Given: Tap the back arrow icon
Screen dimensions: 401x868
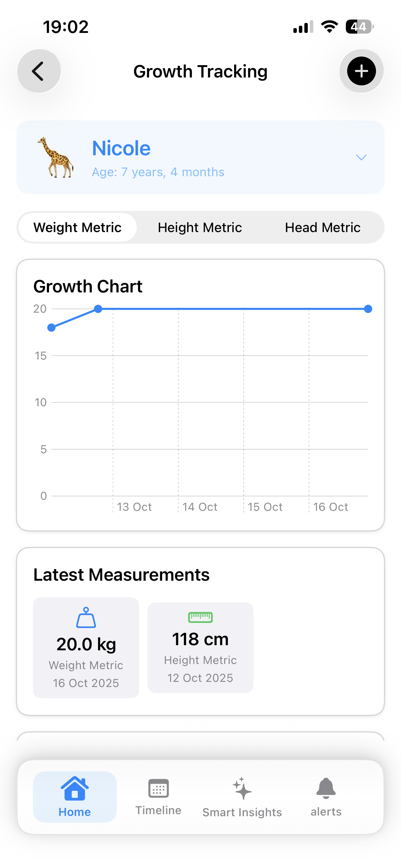Looking at the screenshot, I should point(39,71).
